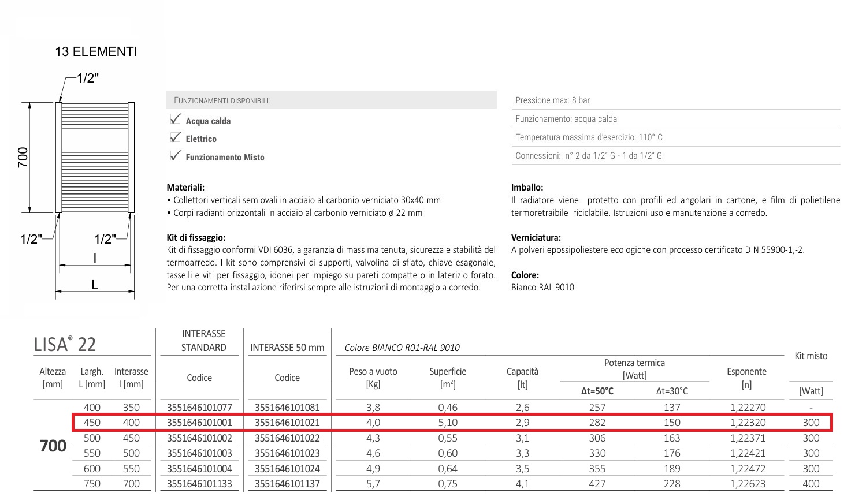
Task: Toggle the Elettrico checkmark
Action: (x=176, y=138)
